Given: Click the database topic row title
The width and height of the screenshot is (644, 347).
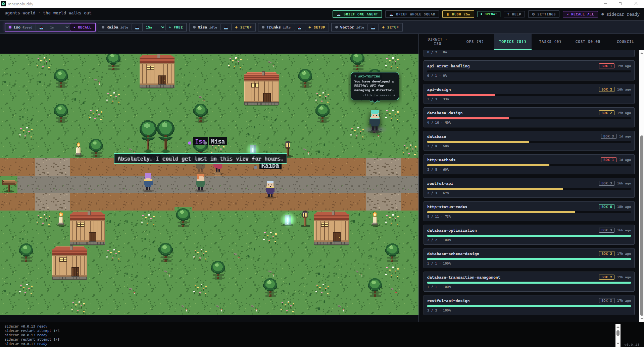Looking at the screenshot, I should tap(436, 136).
